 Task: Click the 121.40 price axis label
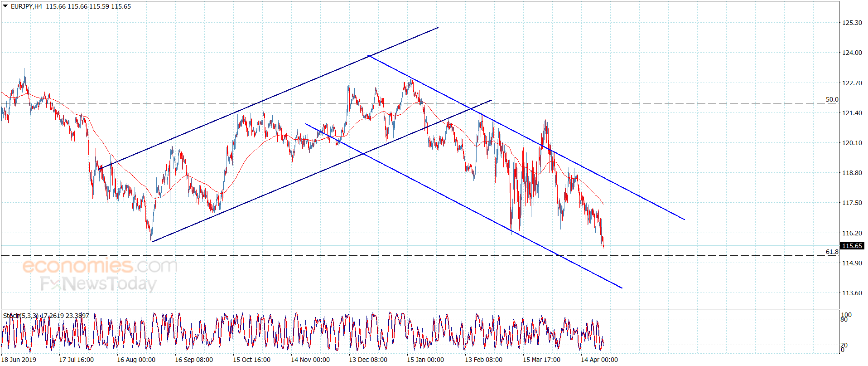tap(852, 113)
